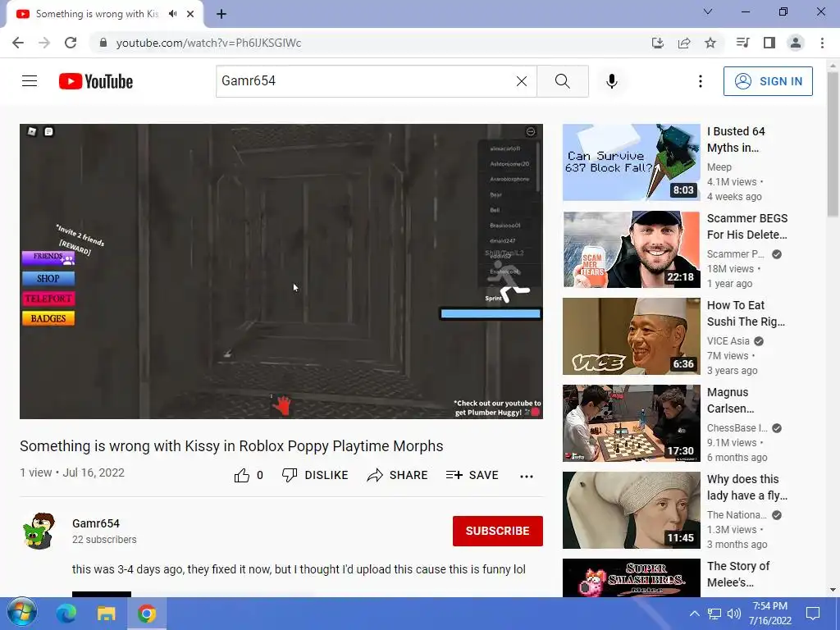840x630 pixels.
Task: Show hidden tray icons chevron
Action: coord(694,614)
